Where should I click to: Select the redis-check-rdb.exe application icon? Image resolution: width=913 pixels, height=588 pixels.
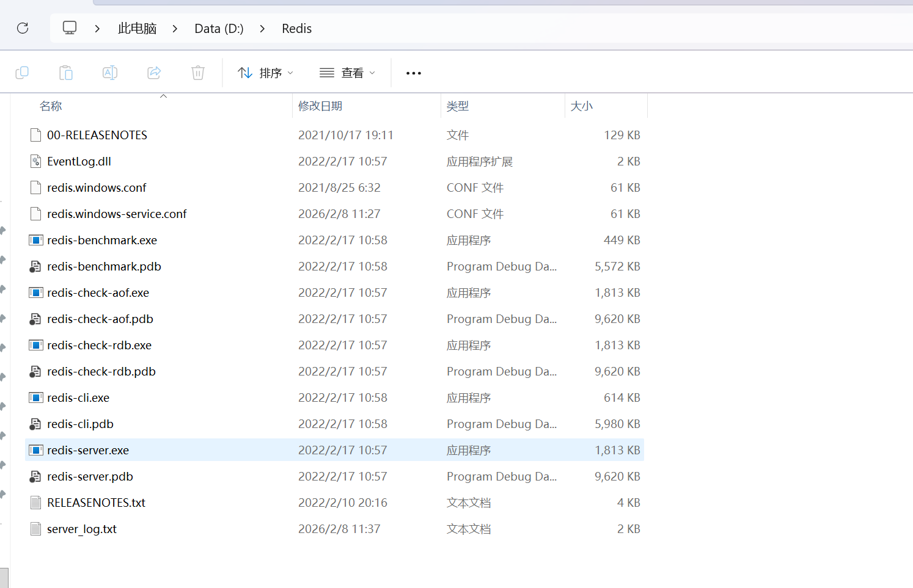coord(36,345)
